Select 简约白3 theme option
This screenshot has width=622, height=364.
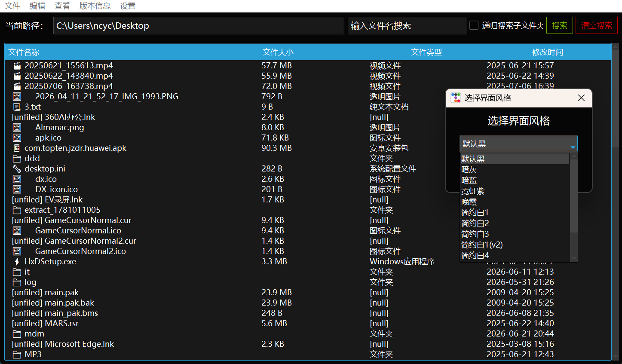pyautogui.click(x=515, y=234)
